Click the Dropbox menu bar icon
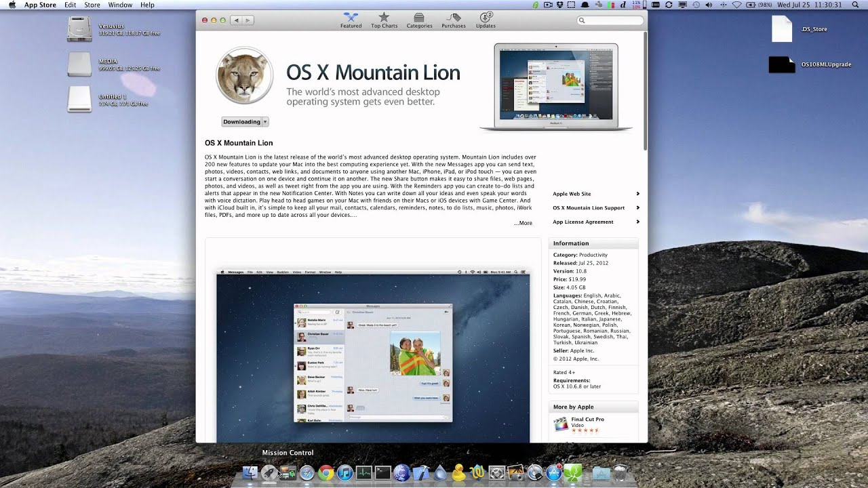This screenshot has height=488, width=868. (x=561, y=5)
